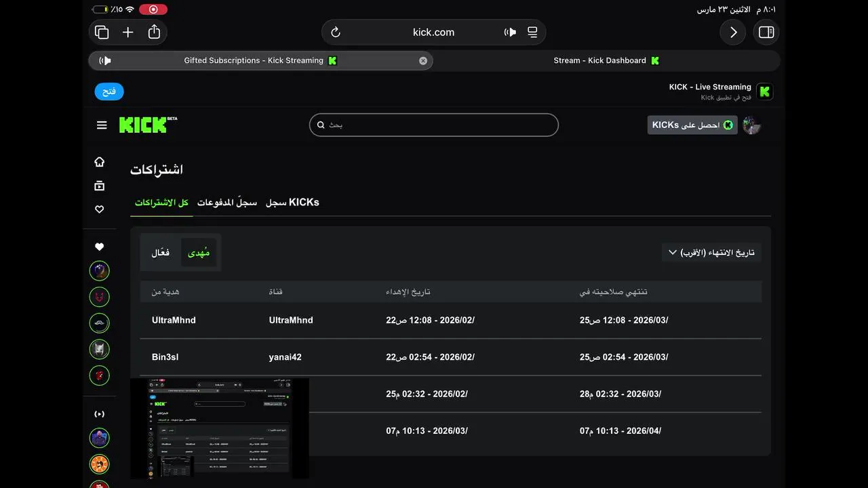Image resolution: width=868 pixels, height=488 pixels.
Task: Click gift date 07/2026/03 - 10:13 م
Action: [427, 430]
